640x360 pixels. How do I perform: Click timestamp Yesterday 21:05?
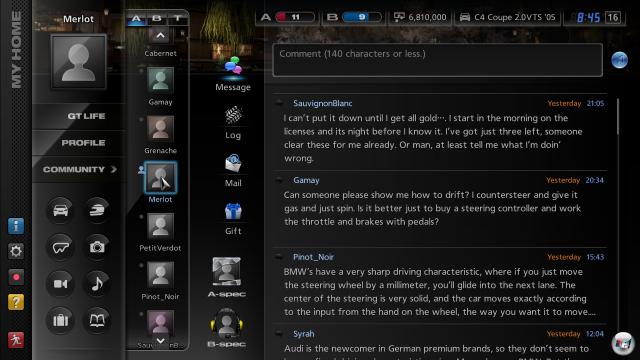click(x=576, y=103)
